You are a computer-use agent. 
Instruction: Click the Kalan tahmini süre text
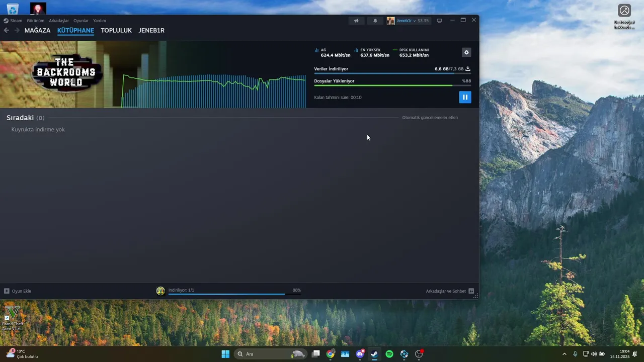(338, 98)
